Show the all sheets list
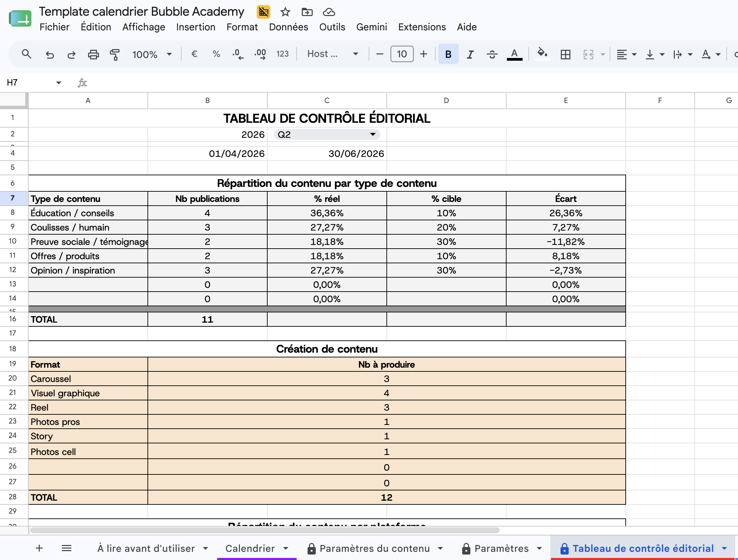 pos(66,548)
